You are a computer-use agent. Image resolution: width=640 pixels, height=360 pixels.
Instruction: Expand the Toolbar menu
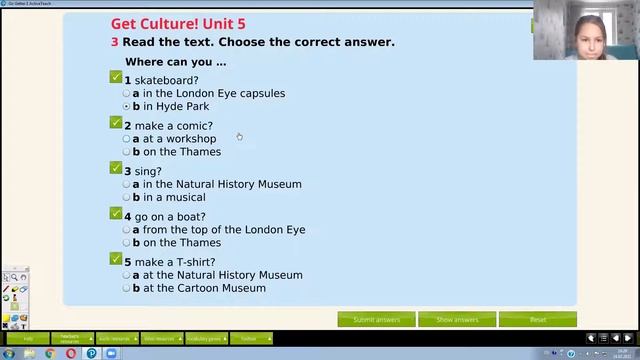pyautogui.click(x=251, y=339)
